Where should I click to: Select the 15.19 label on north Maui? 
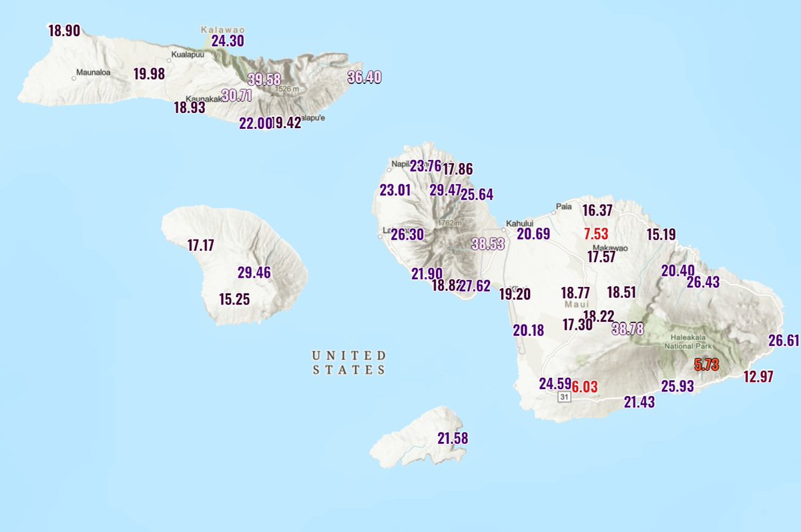[x=661, y=234]
